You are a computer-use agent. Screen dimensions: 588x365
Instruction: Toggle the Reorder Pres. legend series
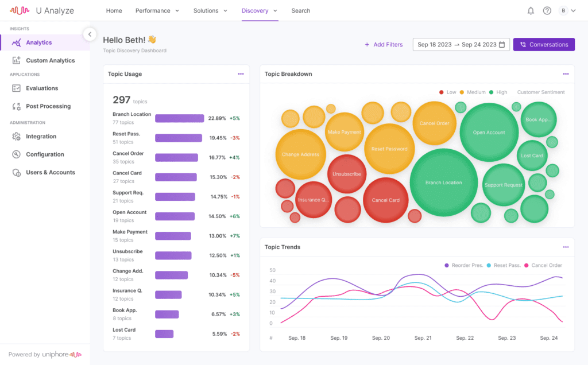[465, 265]
